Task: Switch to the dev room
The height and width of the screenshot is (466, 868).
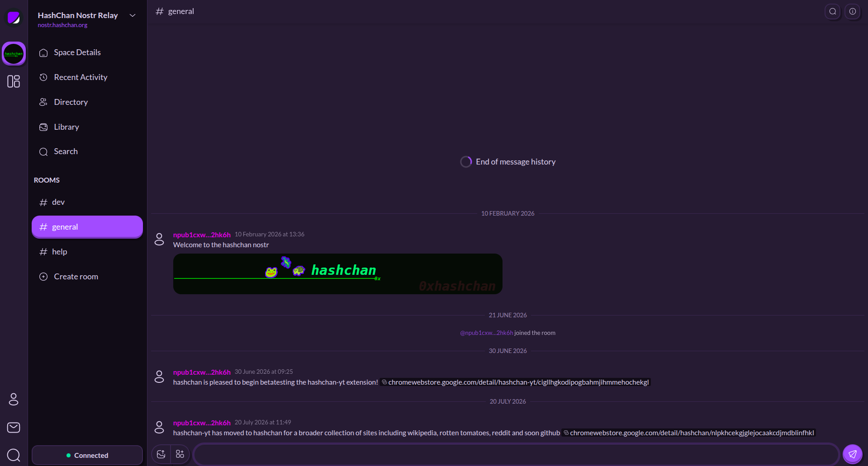Action: pos(87,202)
